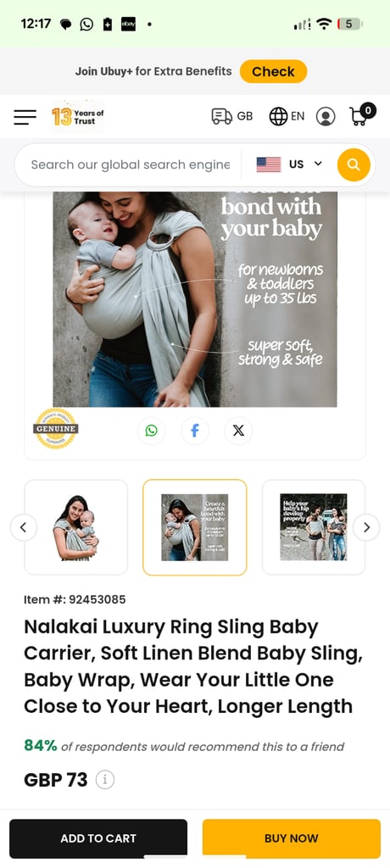The height and width of the screenshot is (868, 390).
Task: Expand the US store dropdown
Action: point(289,164)
